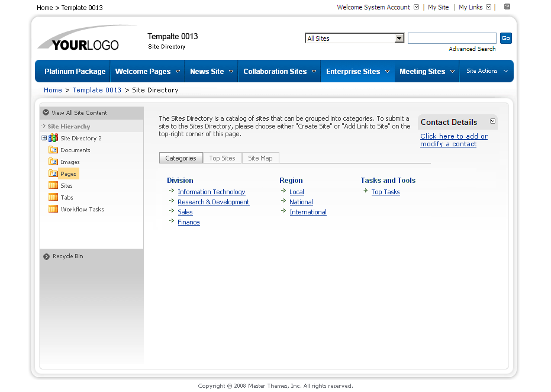Viewport: 551px width, 392px height.
Task: Click the Recycle Bin icon
Action: pos(47,256)
